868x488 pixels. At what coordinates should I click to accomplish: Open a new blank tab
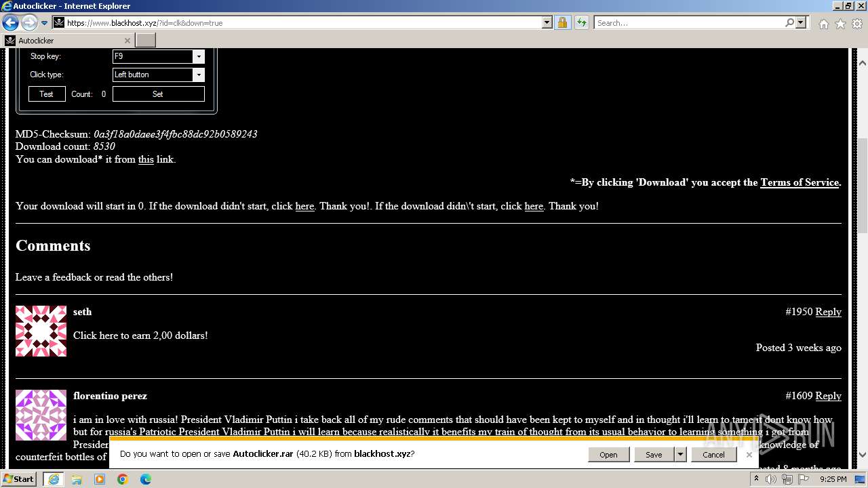click(146, 41)
